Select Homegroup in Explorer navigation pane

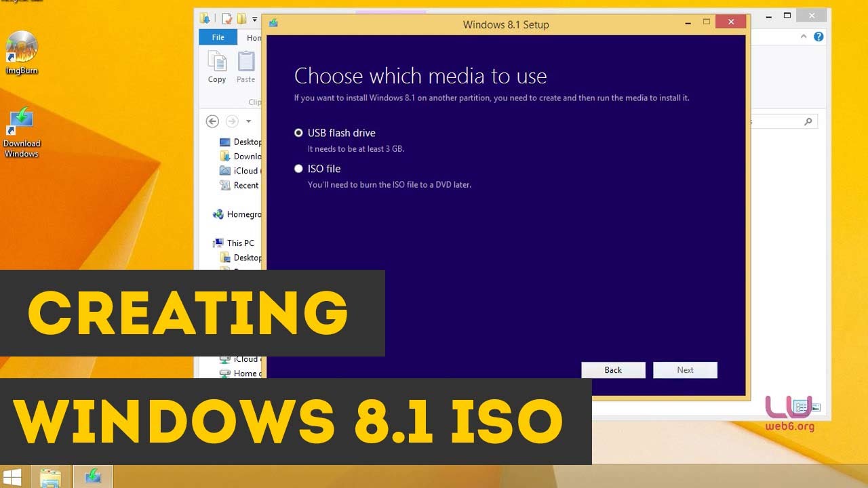coord(237,214)
